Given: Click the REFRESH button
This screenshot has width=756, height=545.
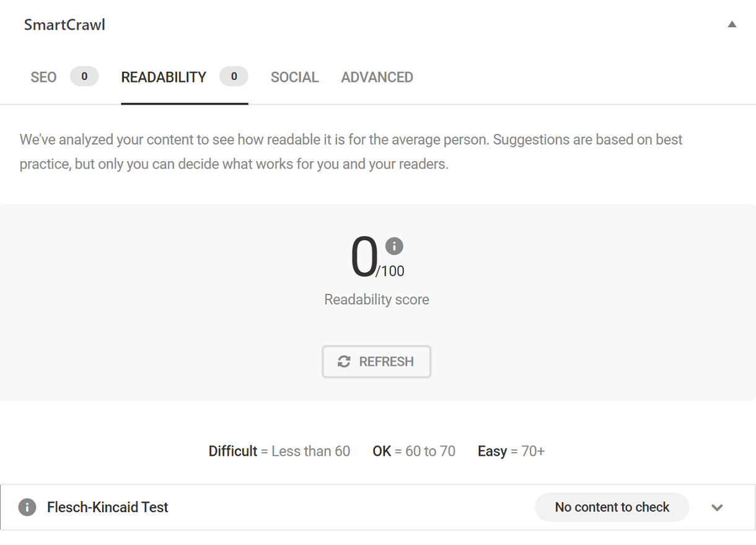Looking at the screenshot, I should click(376, 361).
